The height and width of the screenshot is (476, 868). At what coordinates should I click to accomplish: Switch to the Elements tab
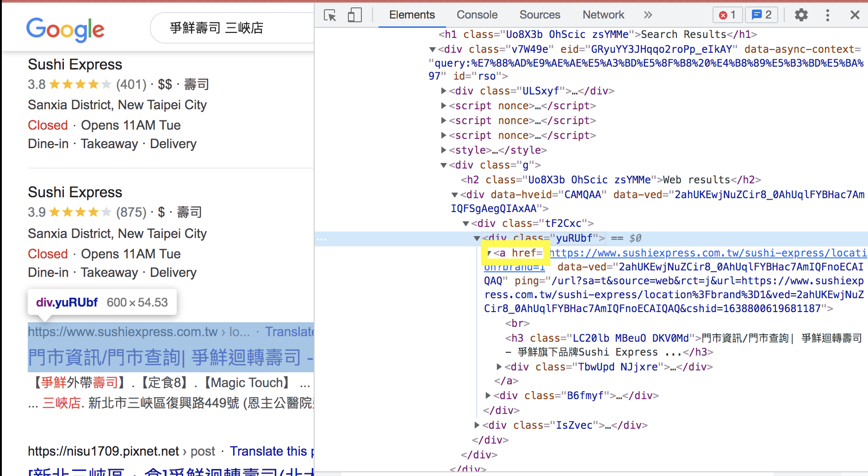412,15
